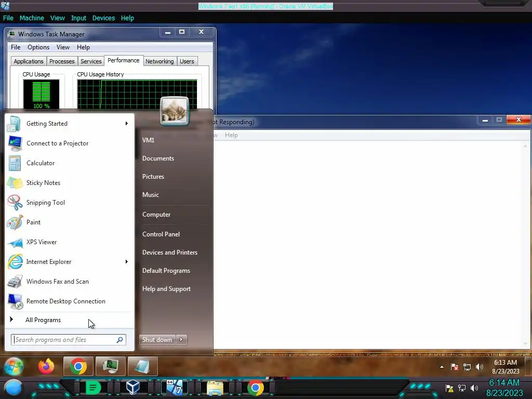Select the Notepad taskbar button in guest
Screen dimensions: 532x399
pyautogui.click(x=142, y=366)
